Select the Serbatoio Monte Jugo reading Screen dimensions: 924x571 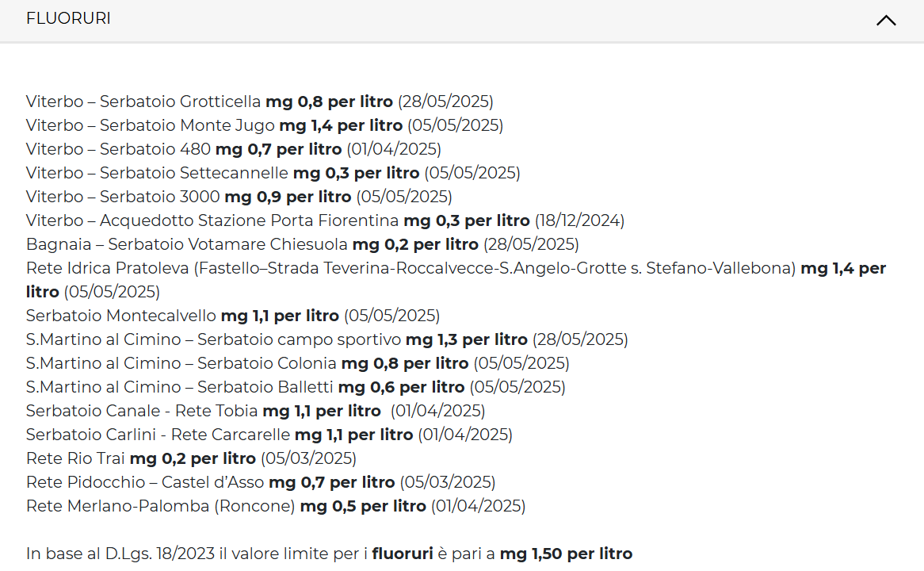[x=264, y=125]
